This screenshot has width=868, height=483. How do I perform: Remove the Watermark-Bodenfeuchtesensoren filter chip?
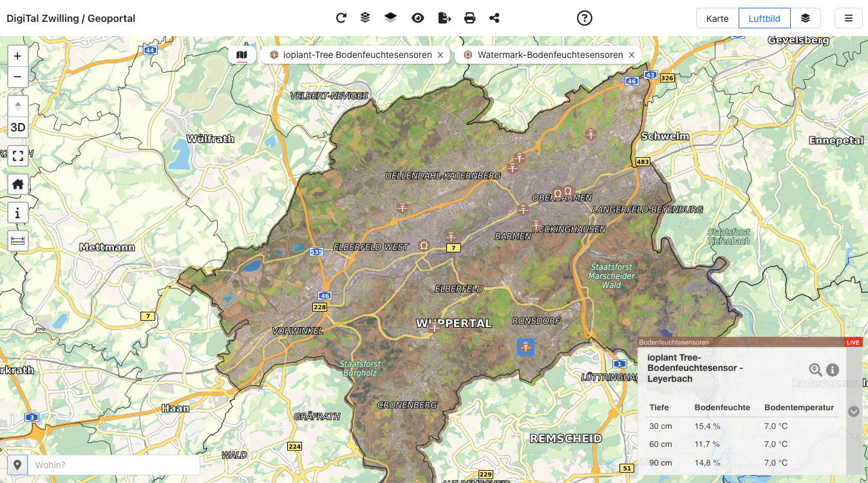(x=631, y=55)
